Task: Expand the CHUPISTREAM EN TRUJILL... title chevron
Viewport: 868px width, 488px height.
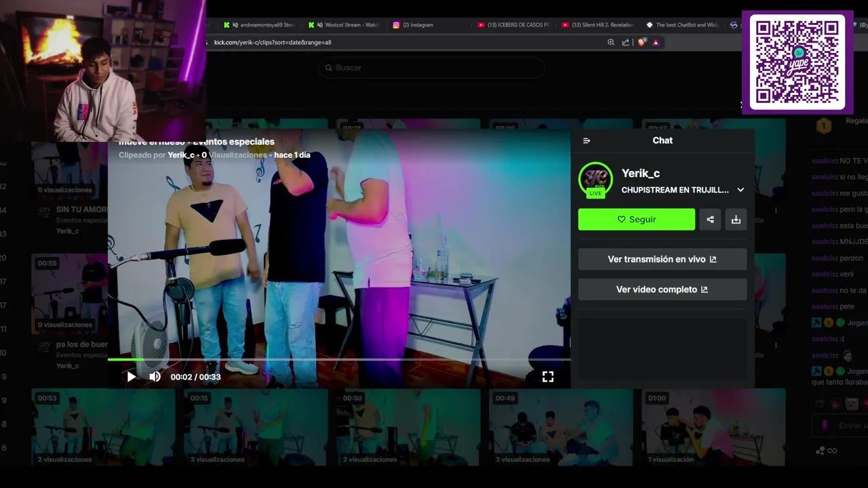Action: click(741, 190)
